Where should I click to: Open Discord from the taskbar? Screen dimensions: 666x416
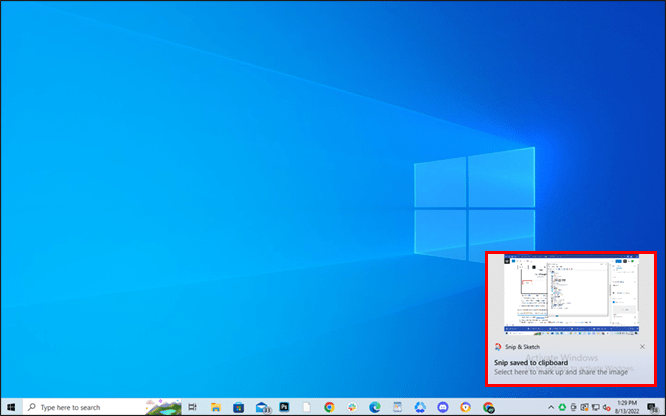tap(443, 407)
